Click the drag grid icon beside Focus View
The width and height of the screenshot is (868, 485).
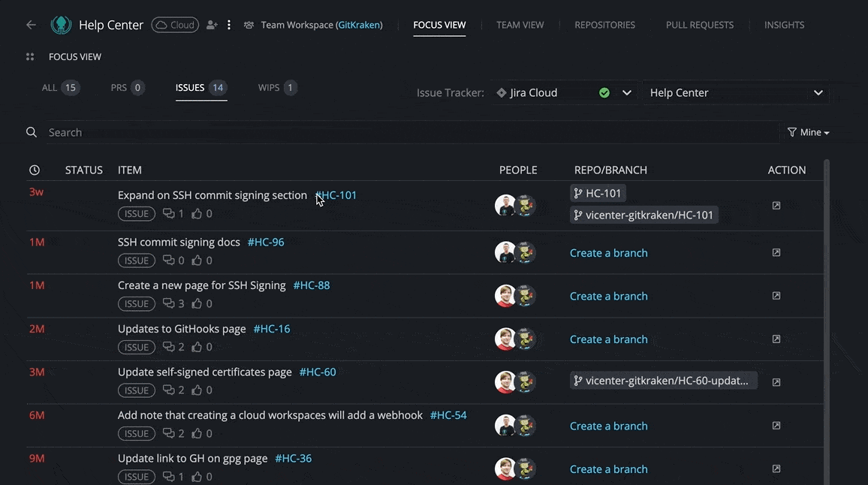(30, 57)
